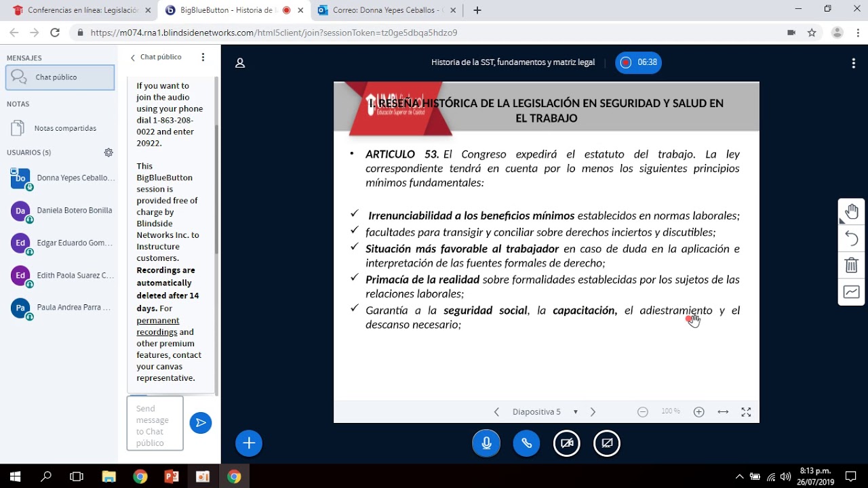Leave audio with the phone button
This screenshot has width=868, height=488.
(x=526, y=443)
